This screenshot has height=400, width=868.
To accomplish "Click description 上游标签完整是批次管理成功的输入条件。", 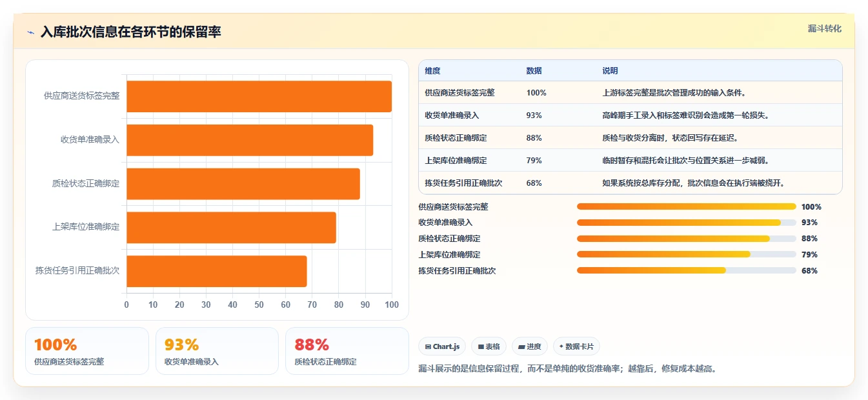I will (x=675, y=93).
